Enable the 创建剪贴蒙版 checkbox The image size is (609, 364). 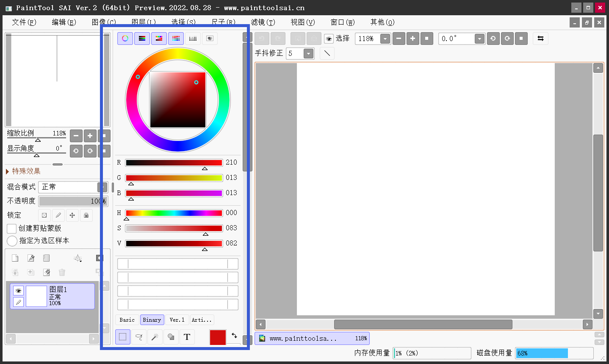pos(12,229)
